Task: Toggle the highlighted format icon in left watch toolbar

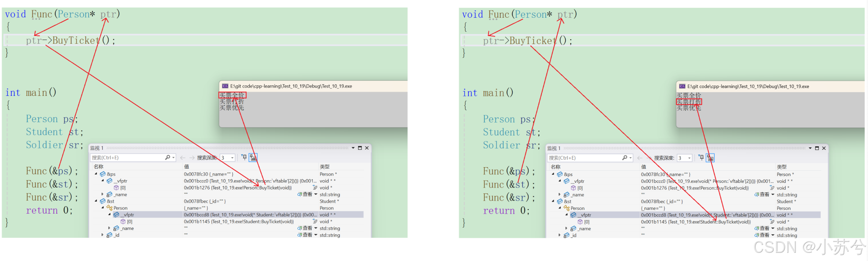Action: pos(253,157)
